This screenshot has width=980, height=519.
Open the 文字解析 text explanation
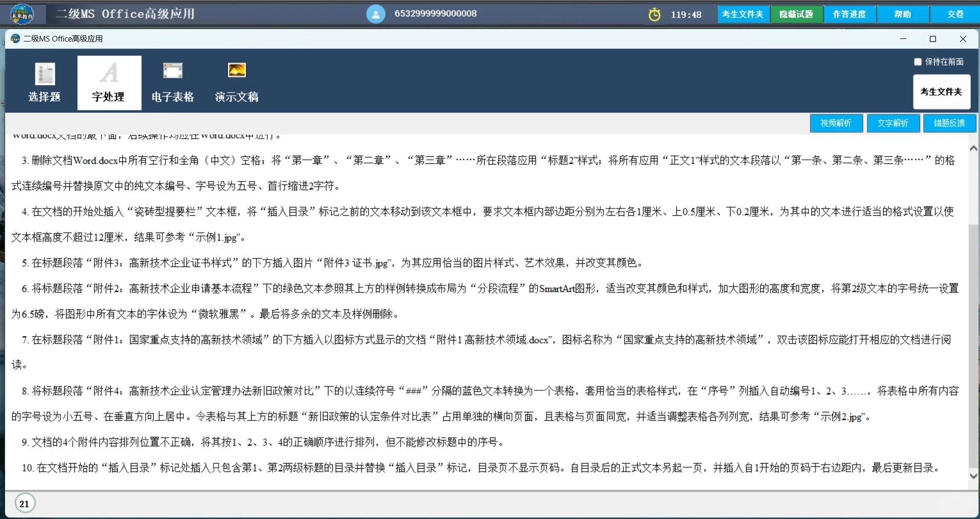click(x=892, y=123)
